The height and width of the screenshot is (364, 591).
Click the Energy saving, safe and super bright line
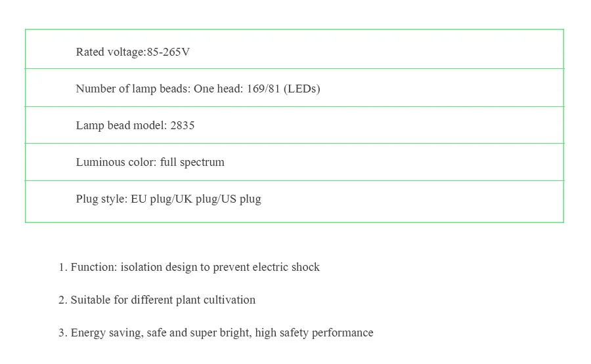pos(215,333)
